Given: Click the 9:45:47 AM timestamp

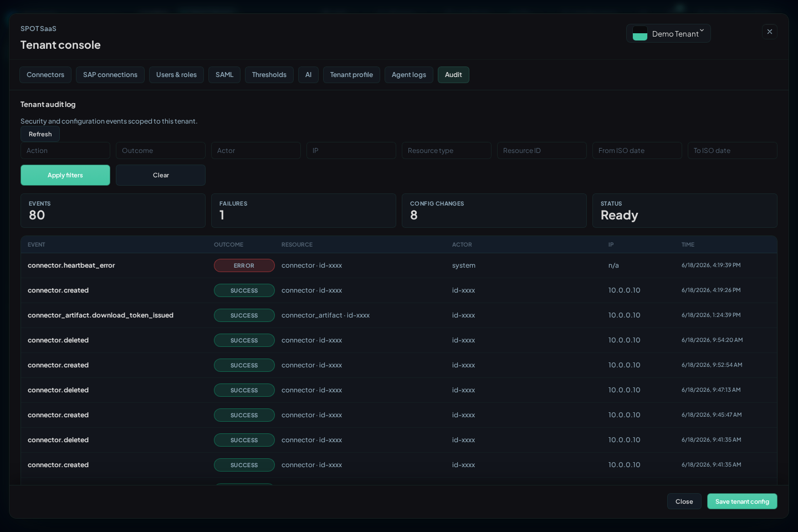Looking at the screenshot, I should click(x=712, y=415).
